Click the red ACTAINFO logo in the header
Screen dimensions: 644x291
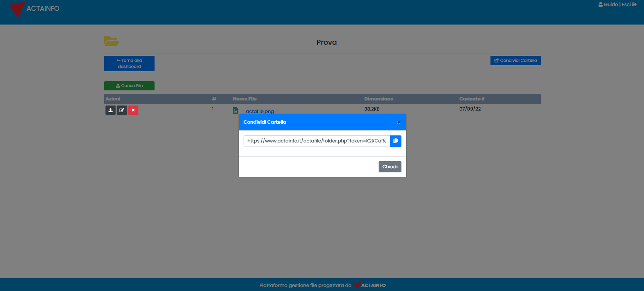tap(16, 9)
